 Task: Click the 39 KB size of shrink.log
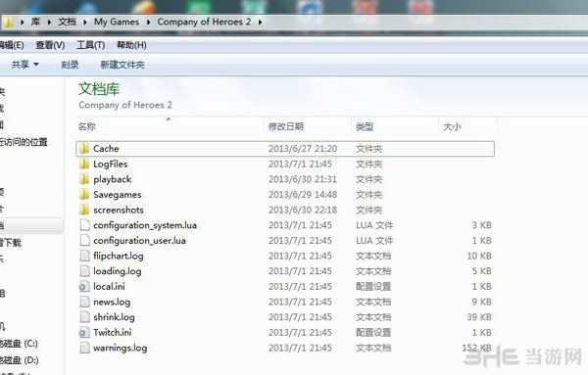pyautogui.click(x=479, y=317)
